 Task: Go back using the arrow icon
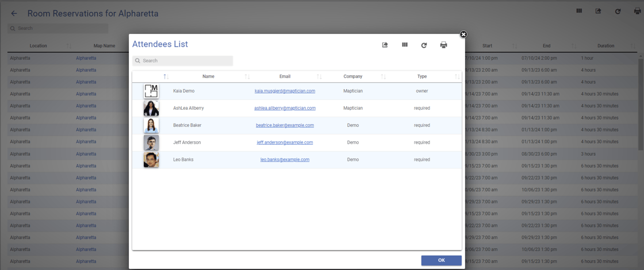pyautogui.click(x=14, y=13)
